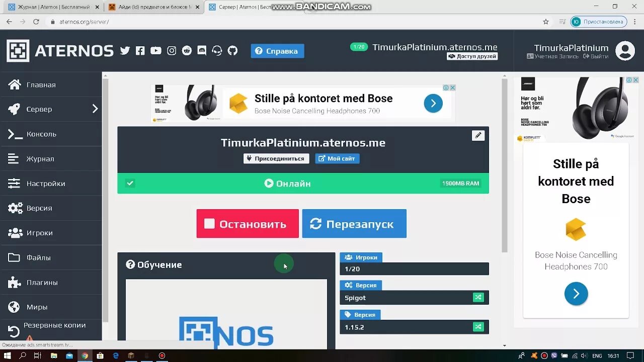644x362 pixels.
Task: Click Присоединиться button
Action: (276, 158)
